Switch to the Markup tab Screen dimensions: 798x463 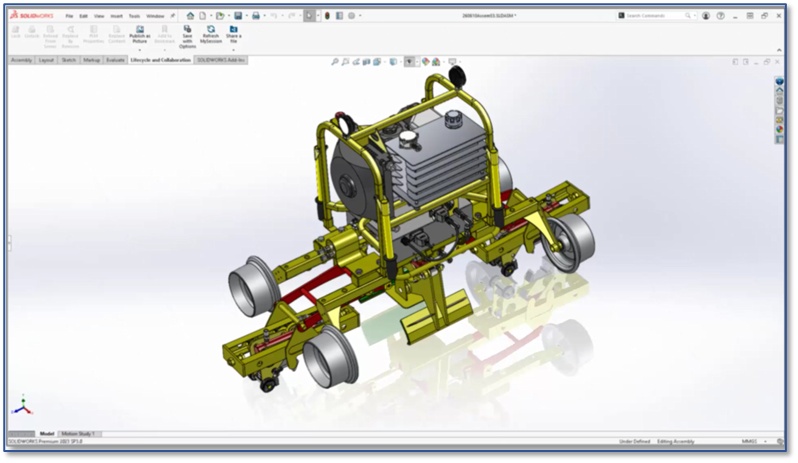[92, 60]
